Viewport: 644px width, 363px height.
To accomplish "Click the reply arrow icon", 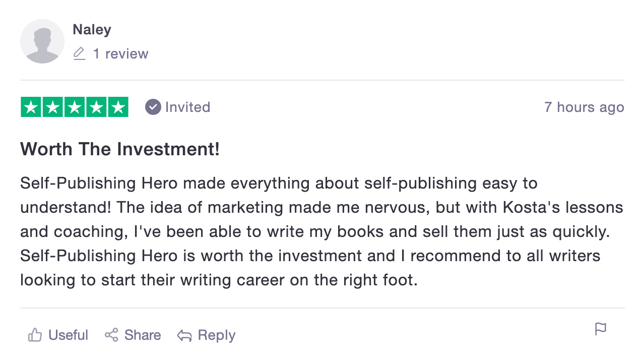I will [x=184, y=336].
